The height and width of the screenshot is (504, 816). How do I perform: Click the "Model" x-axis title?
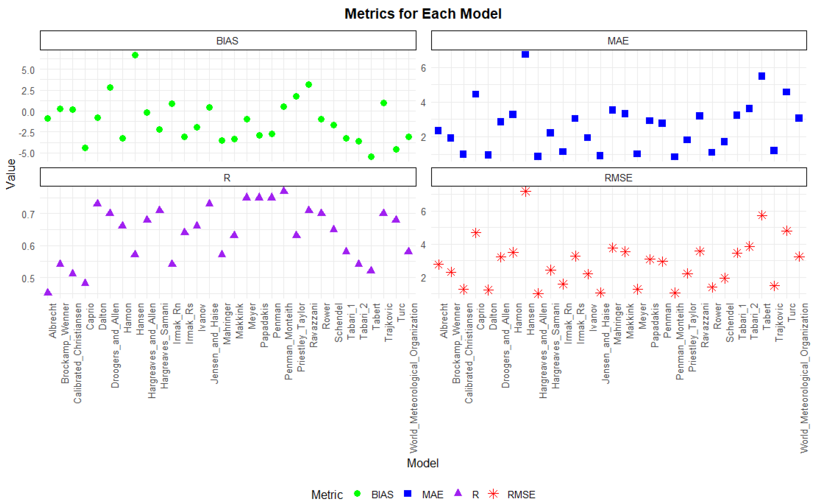point(423,463)
